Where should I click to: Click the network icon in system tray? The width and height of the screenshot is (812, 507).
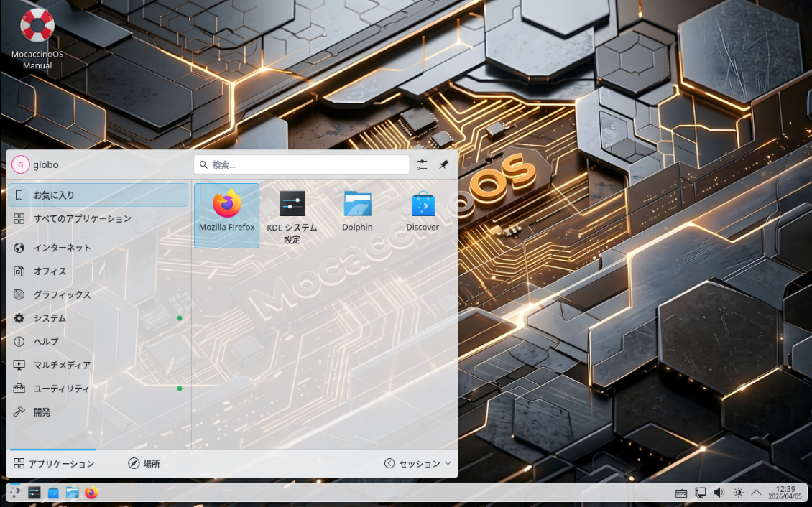pyautogui.click(x=700, y=493)
